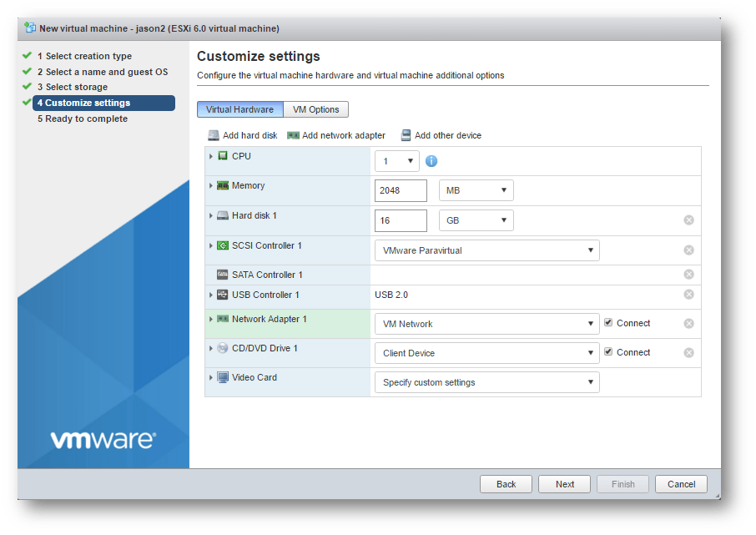Screen dimensions: 756x535
Task: Open the Video Card settings dropdown
Action: tap(487, 382)
